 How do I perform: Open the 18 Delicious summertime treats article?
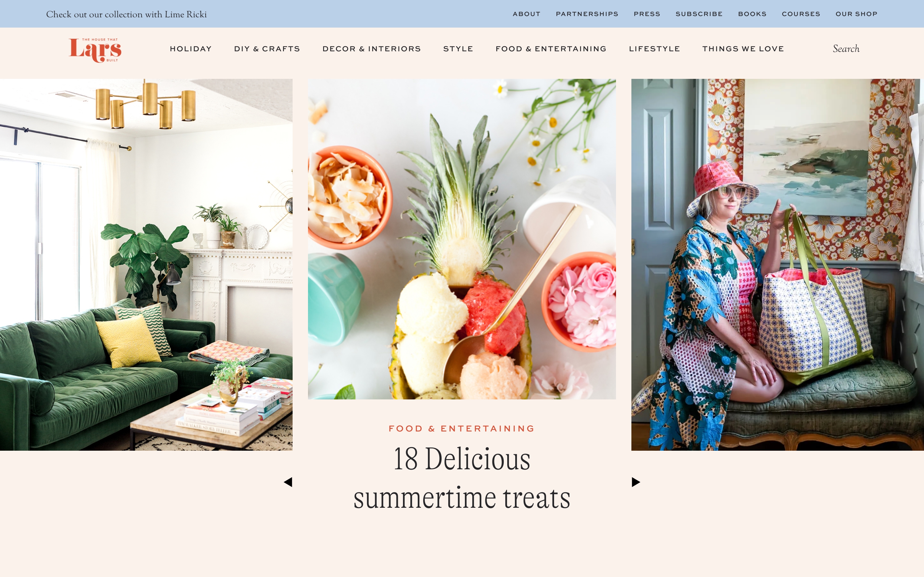tap(462, 478)
